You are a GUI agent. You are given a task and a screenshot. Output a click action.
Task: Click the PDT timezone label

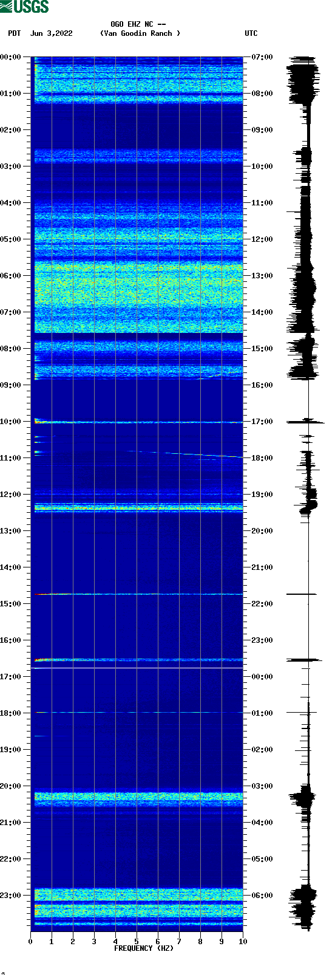click(14, 33)
